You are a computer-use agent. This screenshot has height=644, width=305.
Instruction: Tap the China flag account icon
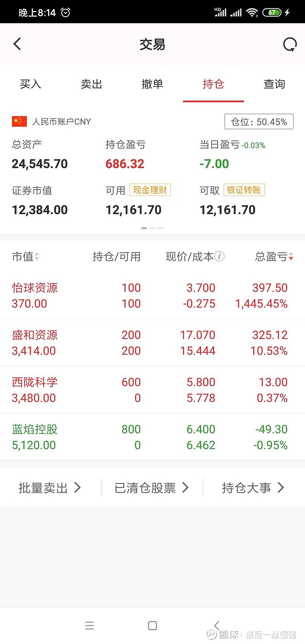19,122
